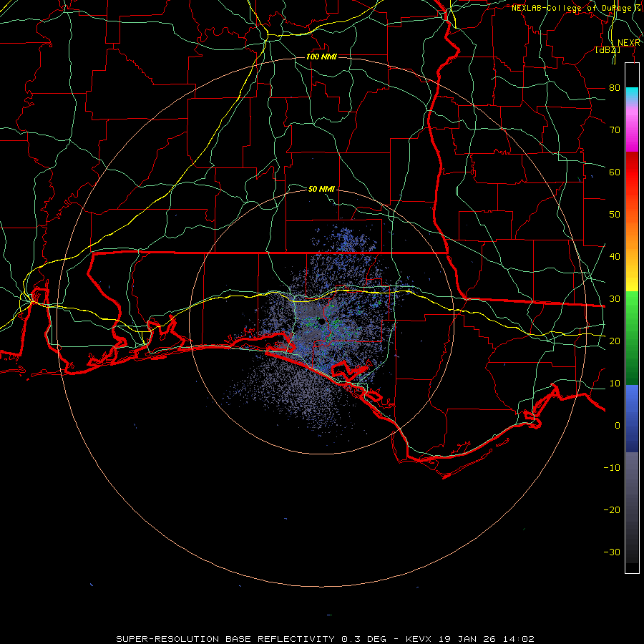This screenshot has width=644, height=644.
Task: Click the blue segment of the color bar
Action: [632, 418]
